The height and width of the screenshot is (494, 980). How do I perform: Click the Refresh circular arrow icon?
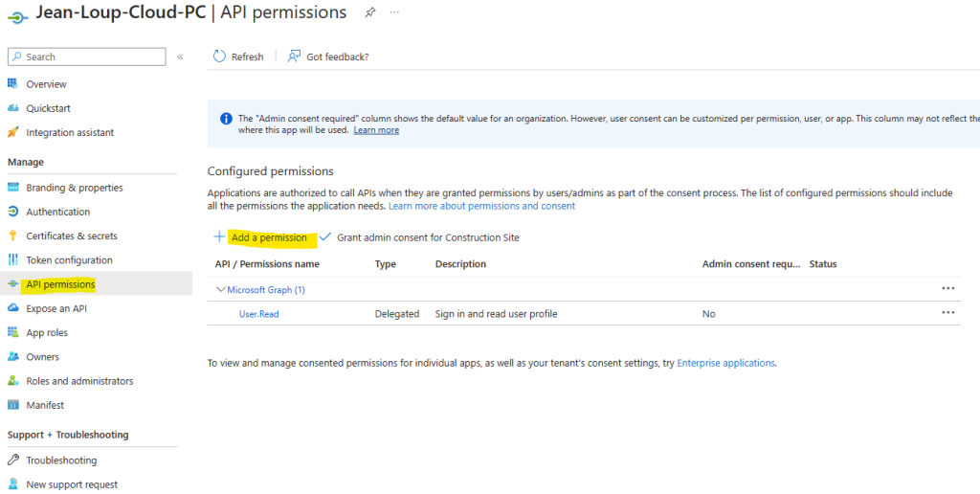[x=219, y=56]
